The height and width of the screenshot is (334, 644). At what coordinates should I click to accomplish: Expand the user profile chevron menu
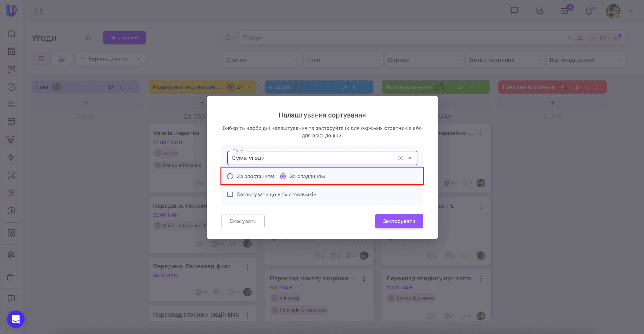631,11
